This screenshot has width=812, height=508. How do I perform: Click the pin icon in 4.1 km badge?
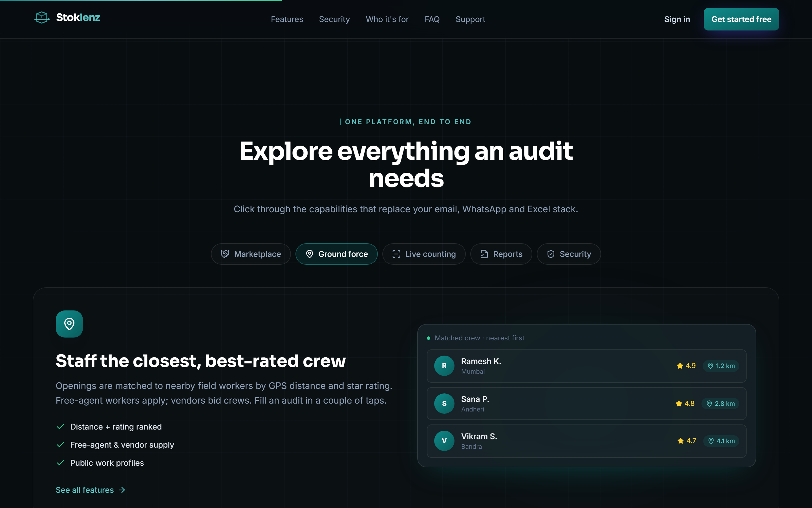point(711,441)
